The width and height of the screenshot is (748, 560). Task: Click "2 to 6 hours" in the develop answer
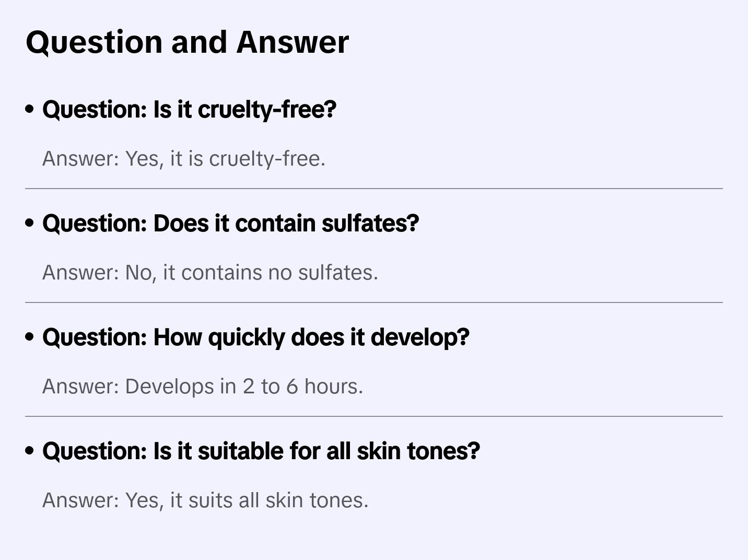302,387
